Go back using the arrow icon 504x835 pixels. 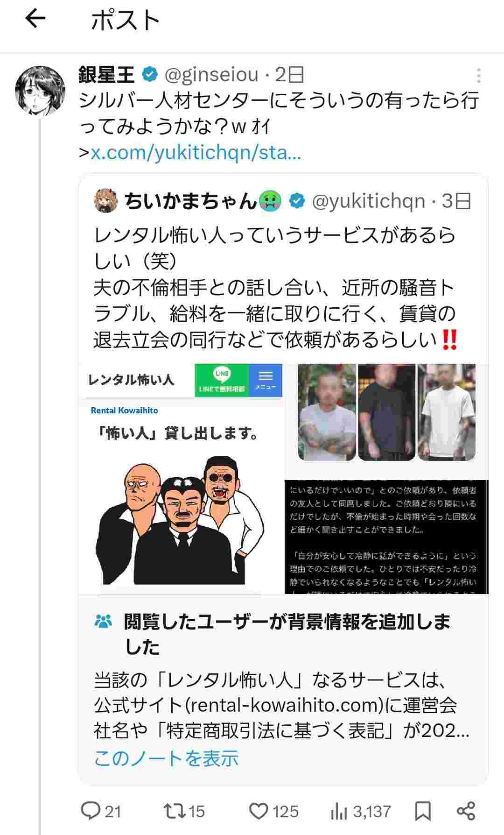(x=35, y=19)
